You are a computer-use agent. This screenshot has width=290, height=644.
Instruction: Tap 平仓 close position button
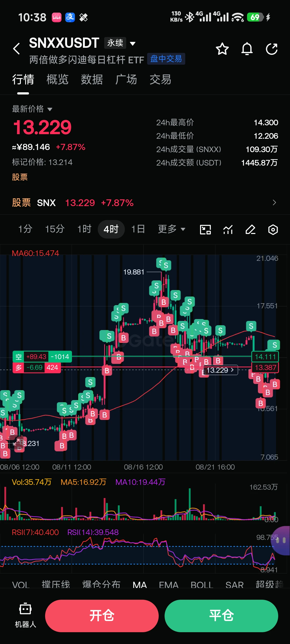click(x=221, y=616)
